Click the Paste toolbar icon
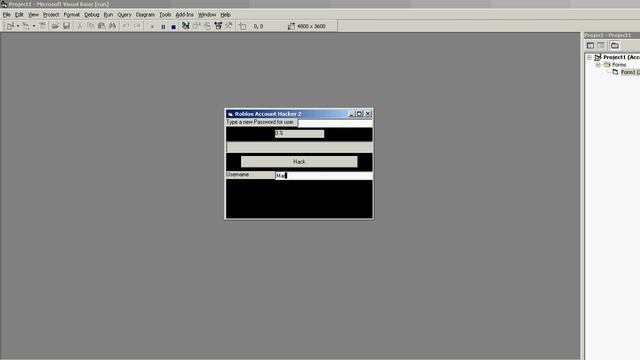This screenshot has height=360, width=640. [x=101, y=26]
